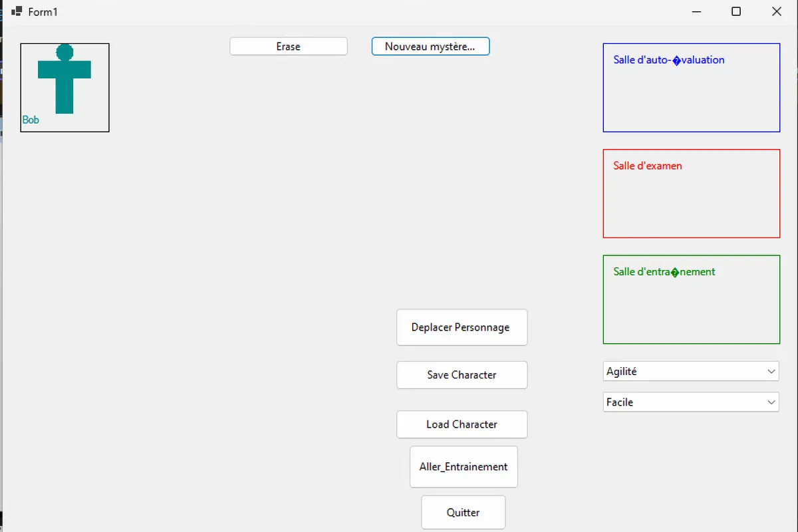
Task: Exit the app with Quitter button
Action: [x=464, y=513]
